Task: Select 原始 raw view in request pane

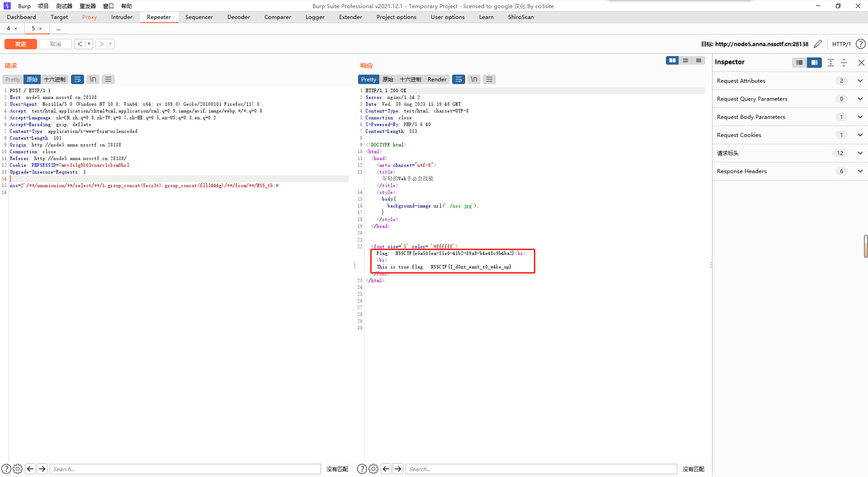Action: pyautogui.click(x=32, y=80)
